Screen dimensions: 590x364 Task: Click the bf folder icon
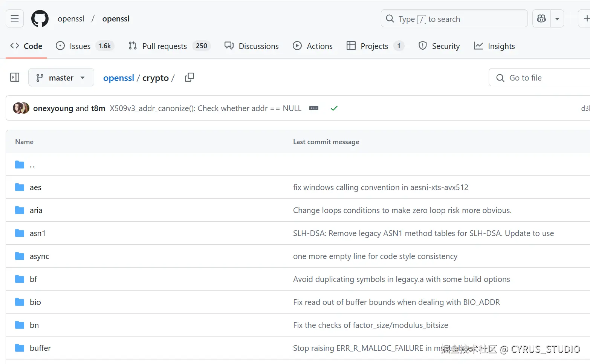20,279
